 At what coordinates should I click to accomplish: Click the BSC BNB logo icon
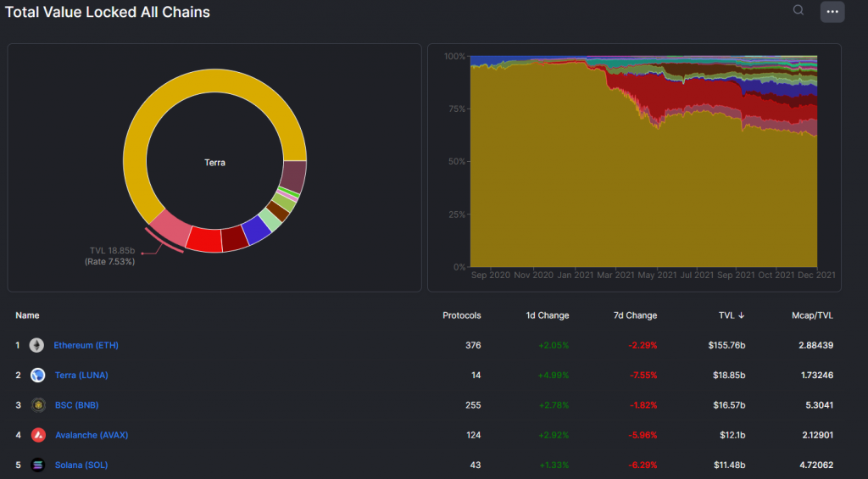click(x=38, y=405)
